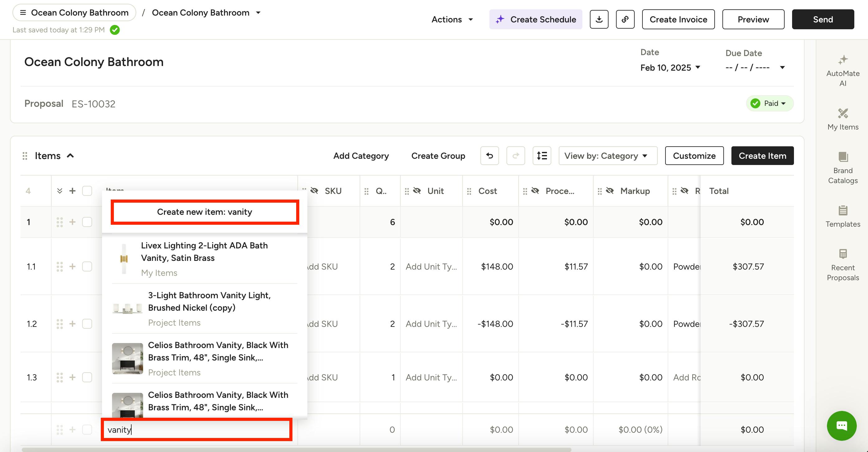Click the copy link icon button
Image resolution: width=868 pixels, height=452 pixels.
pos(625,19)
